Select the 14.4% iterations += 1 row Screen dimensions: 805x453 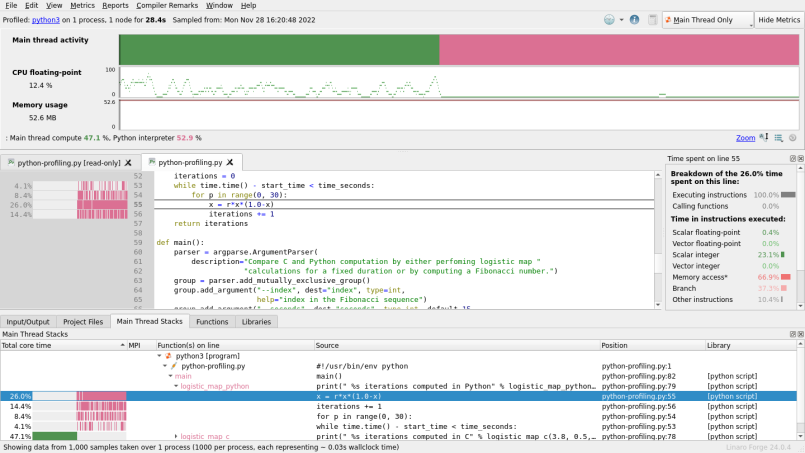click(398, 406)
